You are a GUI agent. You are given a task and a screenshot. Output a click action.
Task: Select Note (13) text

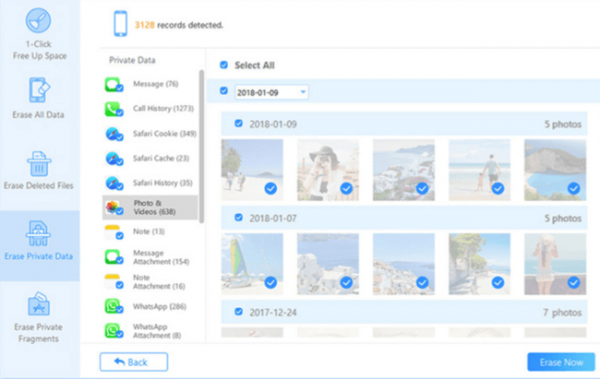pos(148,232)
